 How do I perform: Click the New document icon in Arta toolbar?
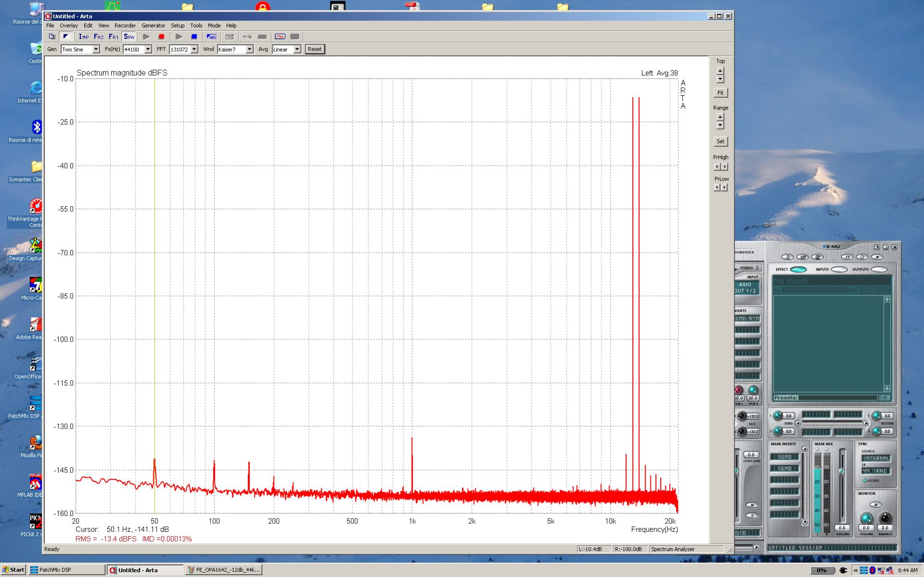52,37
